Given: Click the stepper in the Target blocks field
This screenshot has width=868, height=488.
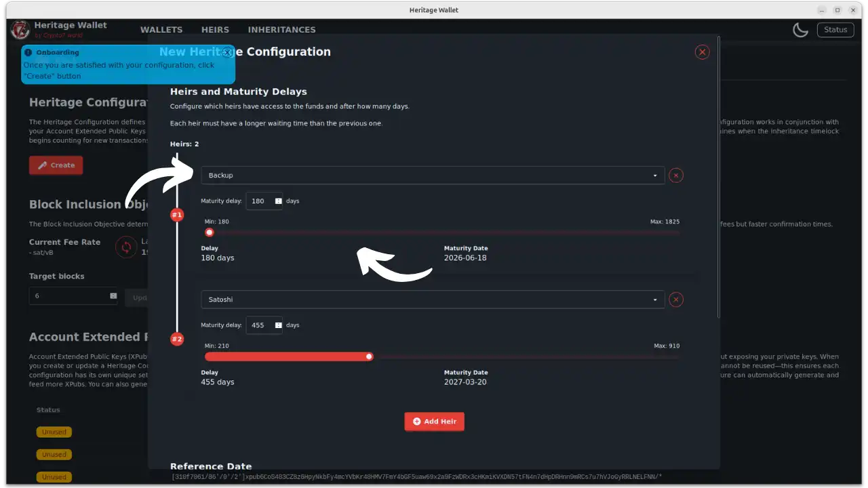Looking at the screenshot, I should [112, 296].
